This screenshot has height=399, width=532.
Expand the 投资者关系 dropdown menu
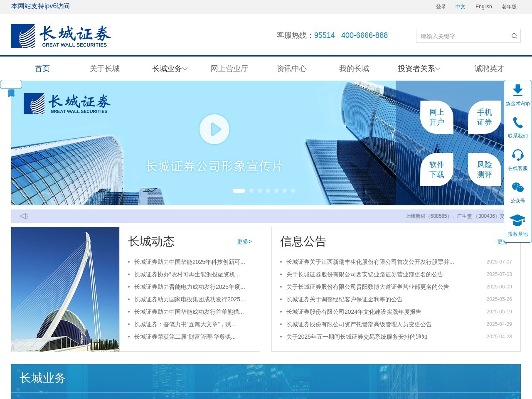419,69
